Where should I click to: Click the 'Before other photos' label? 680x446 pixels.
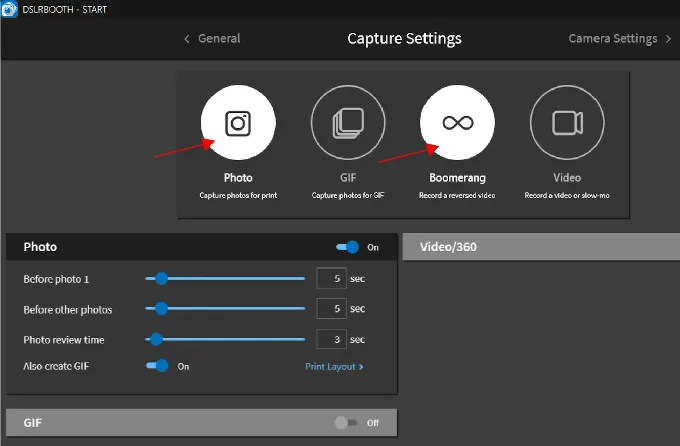pyautogui.click(x=68, y=310)
